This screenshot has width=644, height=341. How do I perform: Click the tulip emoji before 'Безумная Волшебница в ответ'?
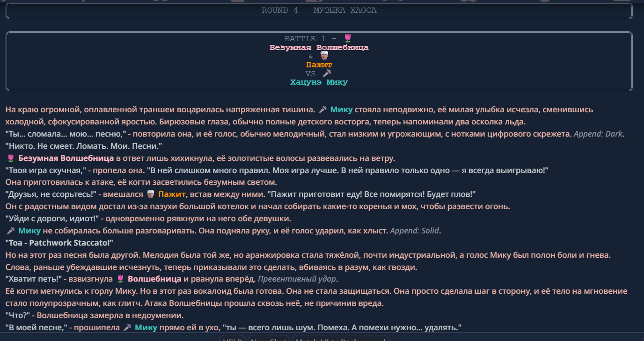11,158
